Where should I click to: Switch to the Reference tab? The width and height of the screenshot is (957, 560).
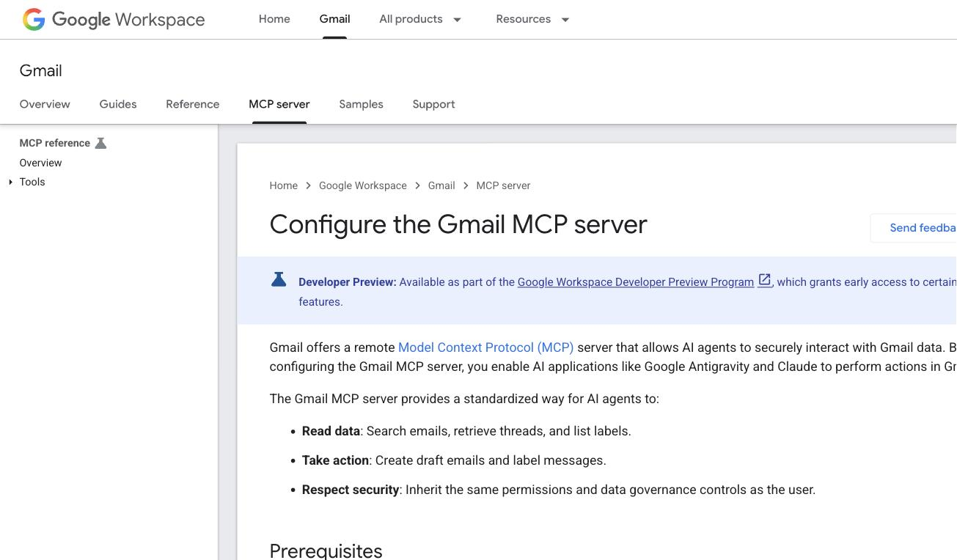[192, 104]
